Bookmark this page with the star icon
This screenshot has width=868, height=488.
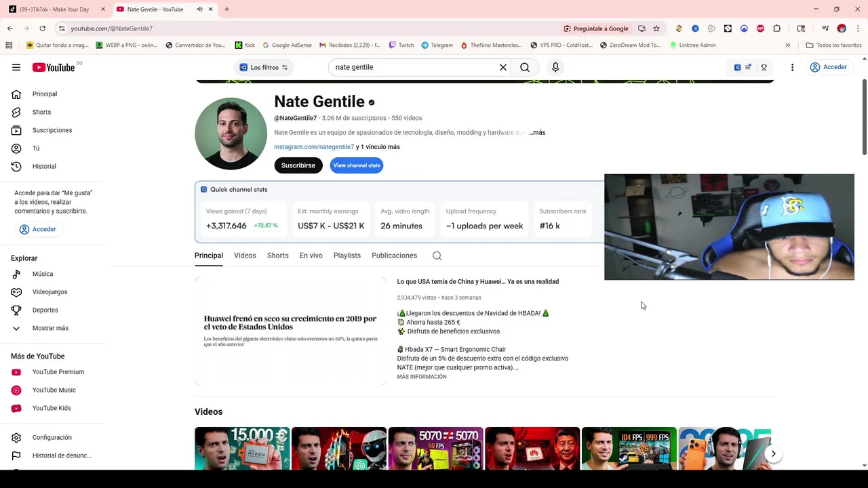pos(656,28)
